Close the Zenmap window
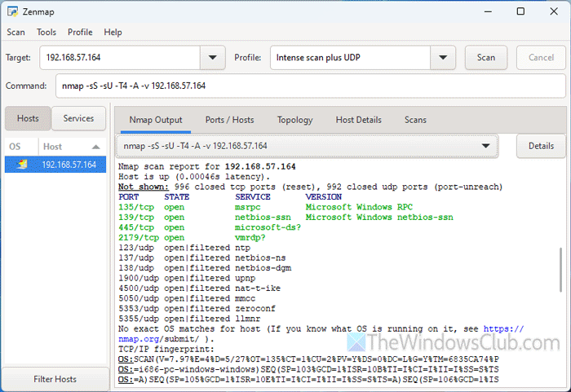571x392 pixels. 554,11
